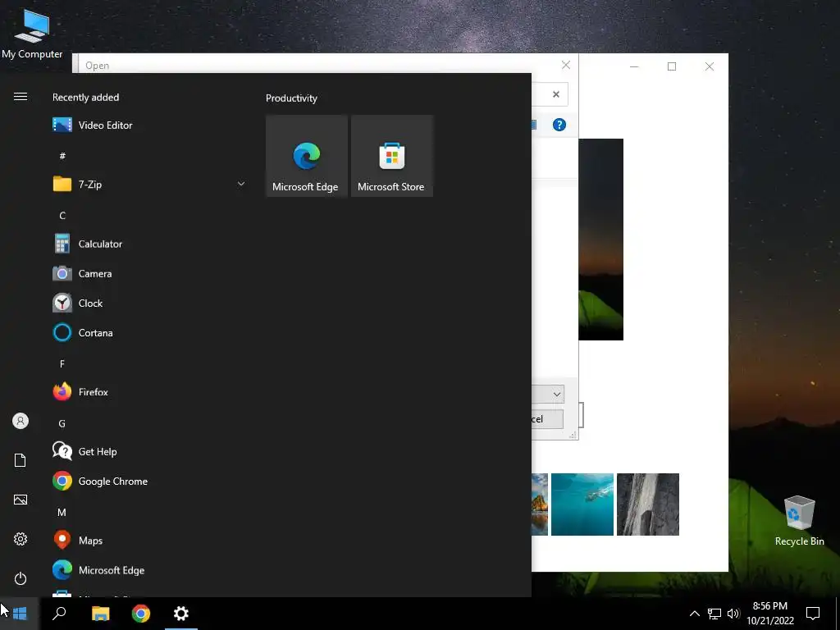Open the network tray icon
840x630 pixels.
coord(714,614)
